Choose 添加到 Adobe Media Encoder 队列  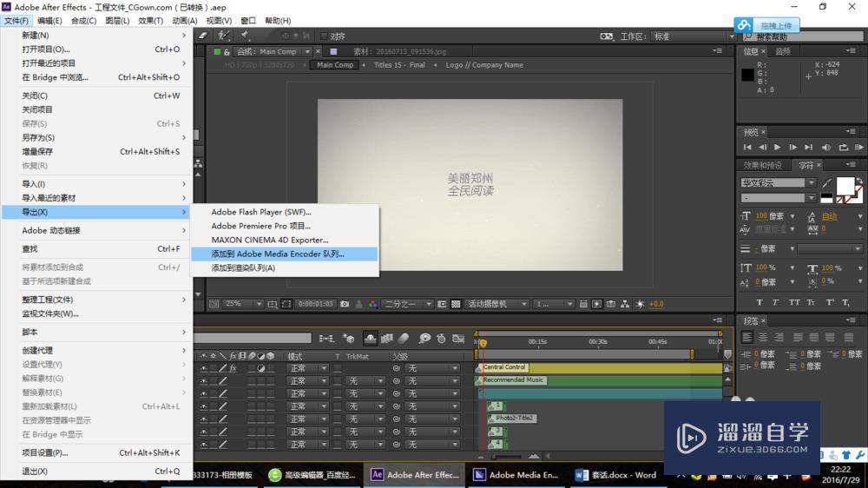(285, 254)
